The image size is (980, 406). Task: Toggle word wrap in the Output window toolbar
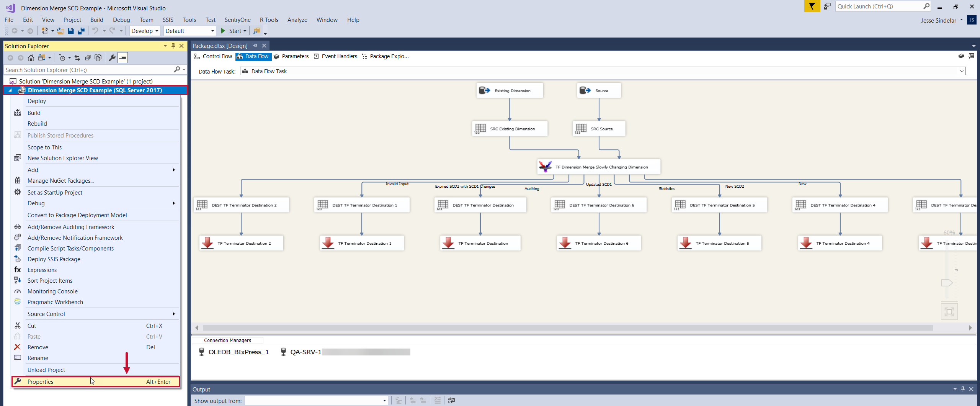tap(451, 400)
